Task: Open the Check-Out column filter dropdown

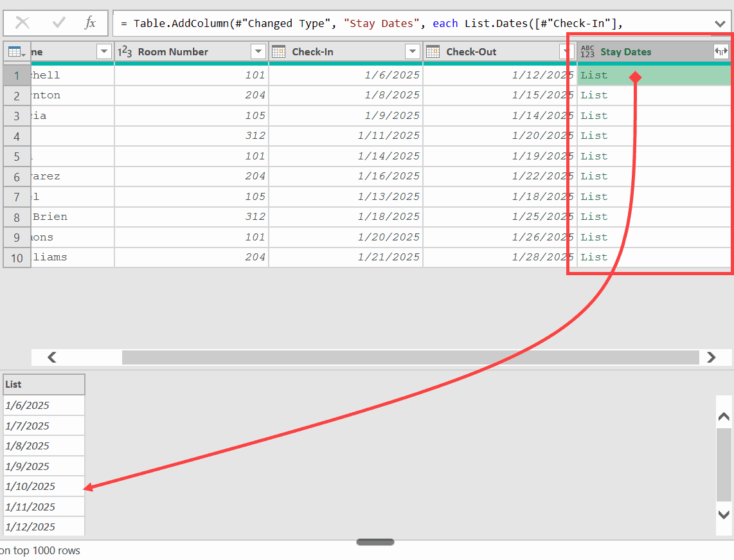Action: (566, 52)
